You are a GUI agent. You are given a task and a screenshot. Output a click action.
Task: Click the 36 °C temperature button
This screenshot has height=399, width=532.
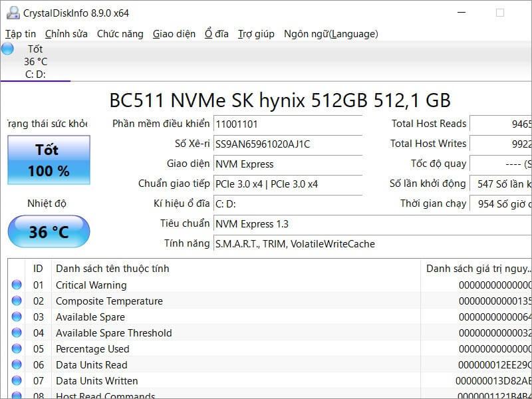(49, 232)
